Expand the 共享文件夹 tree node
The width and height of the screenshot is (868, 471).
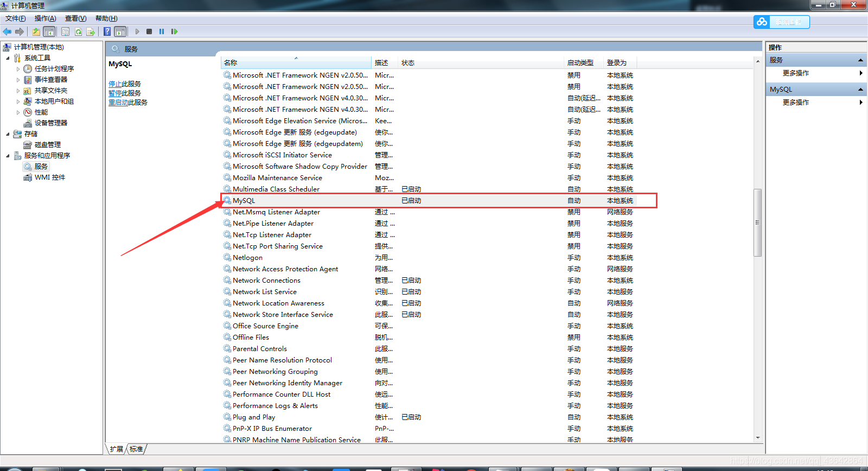point(18,91)
